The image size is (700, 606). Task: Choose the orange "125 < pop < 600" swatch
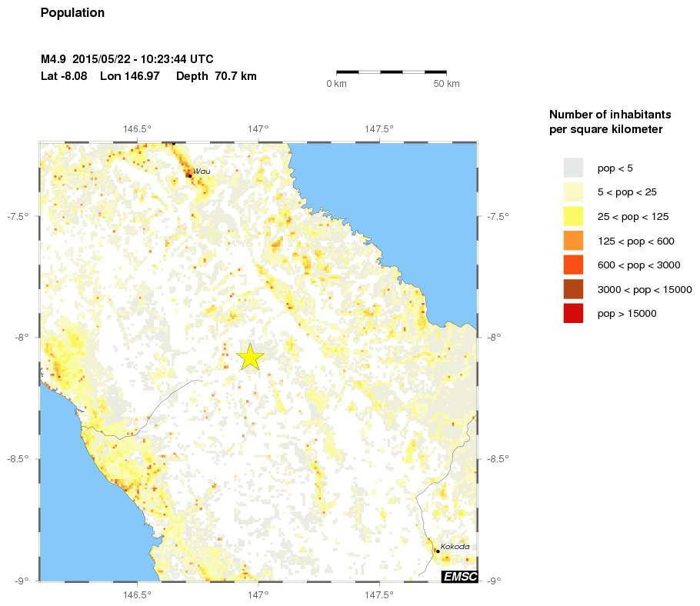coord(573,241)
